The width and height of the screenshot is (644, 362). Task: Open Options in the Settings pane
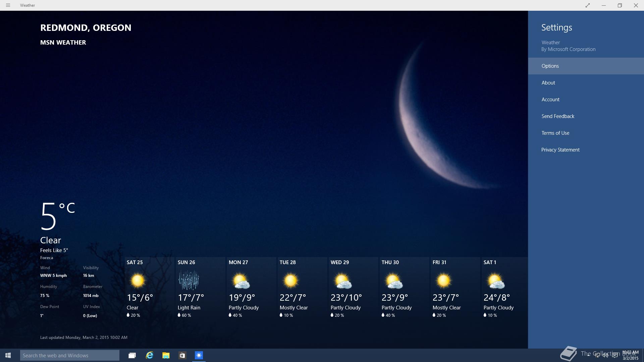[x=586, y=66]
